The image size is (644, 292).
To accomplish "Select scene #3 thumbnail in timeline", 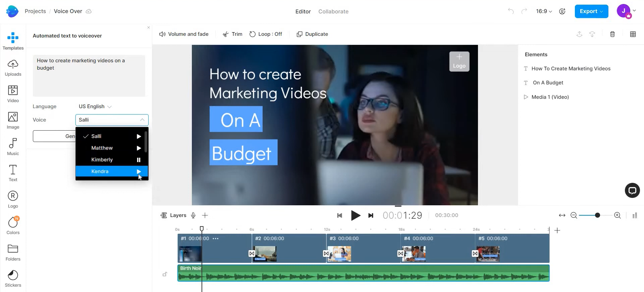I will point(339,254).
